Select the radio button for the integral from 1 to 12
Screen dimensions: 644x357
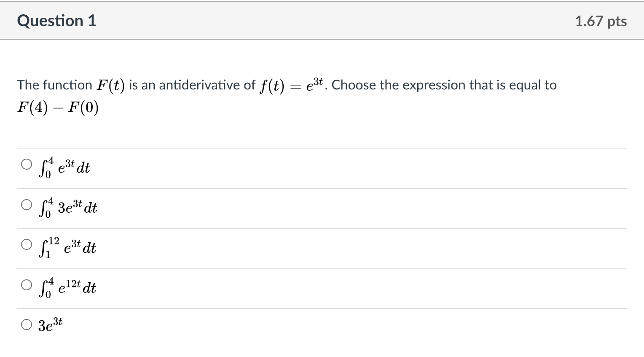(27, 244)
